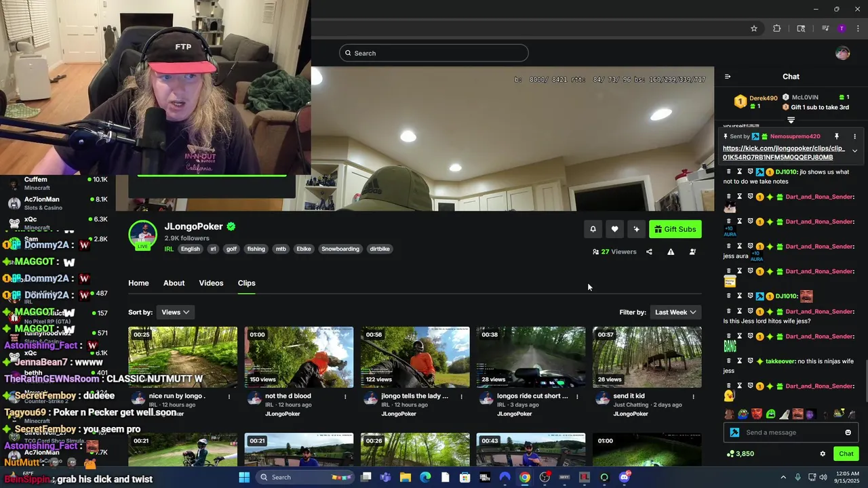Report the channel with the warning triangle icon

671,251
